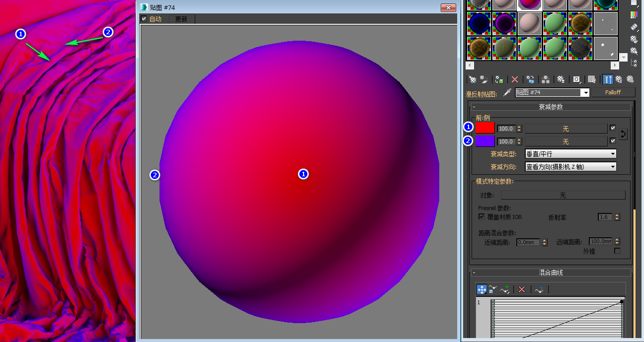Click 远端距离 100.0mm input field

(601, 241)
